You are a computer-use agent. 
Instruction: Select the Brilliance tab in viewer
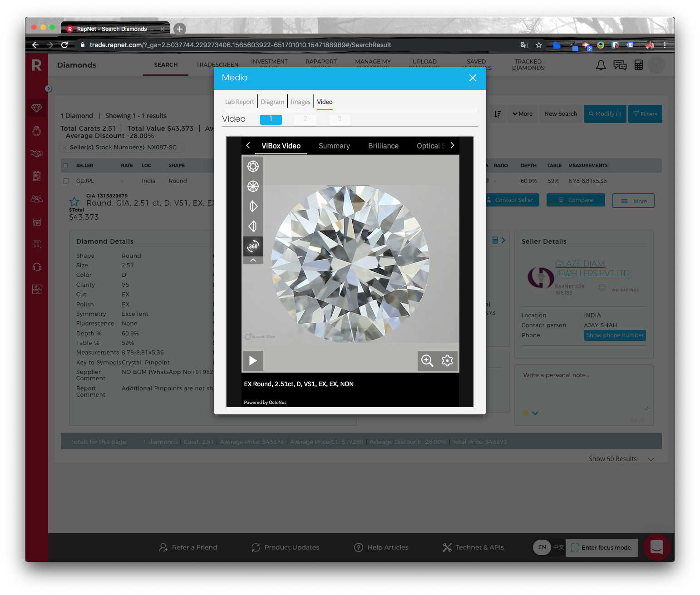[x=384, y=146]
